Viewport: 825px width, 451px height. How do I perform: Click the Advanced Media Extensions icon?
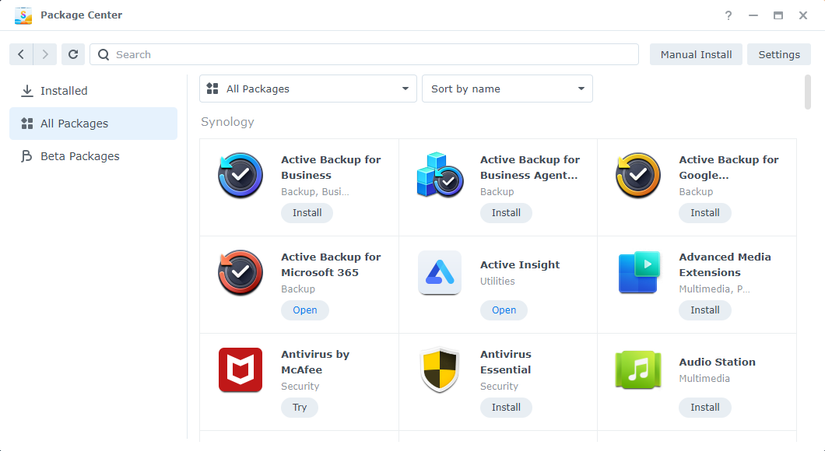click(638, 273)
